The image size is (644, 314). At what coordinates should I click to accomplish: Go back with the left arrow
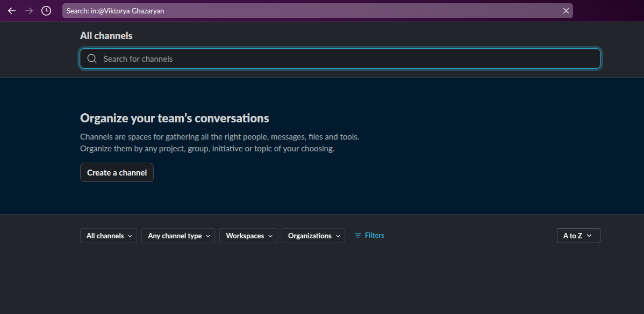point(12,11)
